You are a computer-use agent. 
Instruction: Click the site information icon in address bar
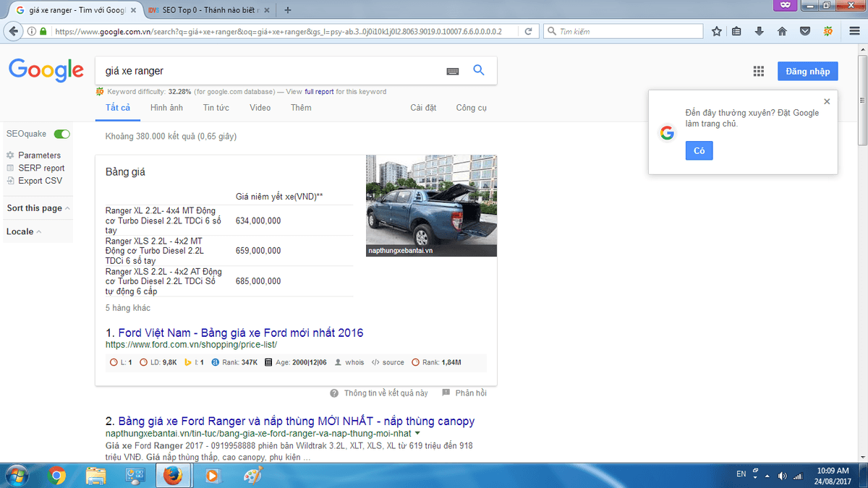tap(32, 32)
